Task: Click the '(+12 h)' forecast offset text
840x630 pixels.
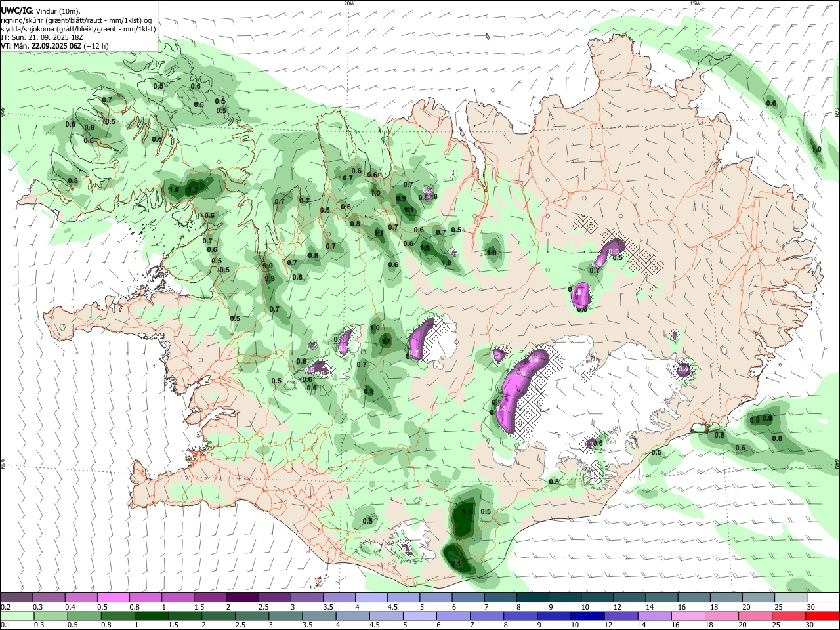Action: (96, 46)
